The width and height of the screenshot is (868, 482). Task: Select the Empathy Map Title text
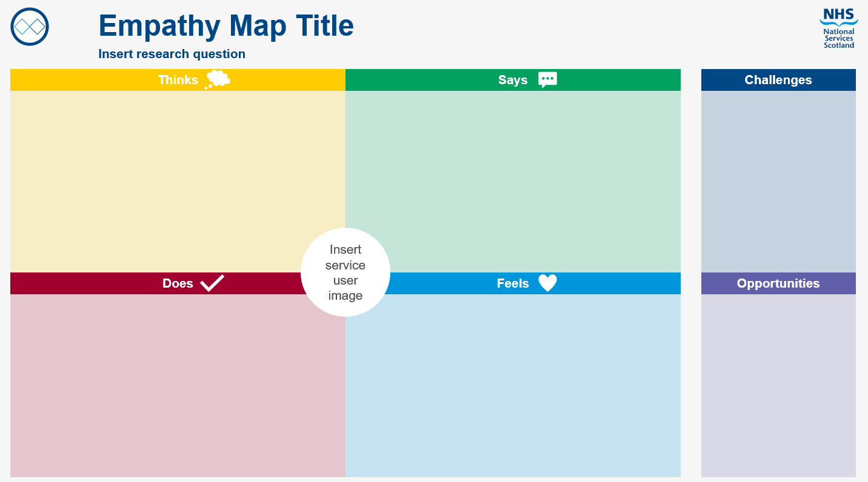(226, 26)
